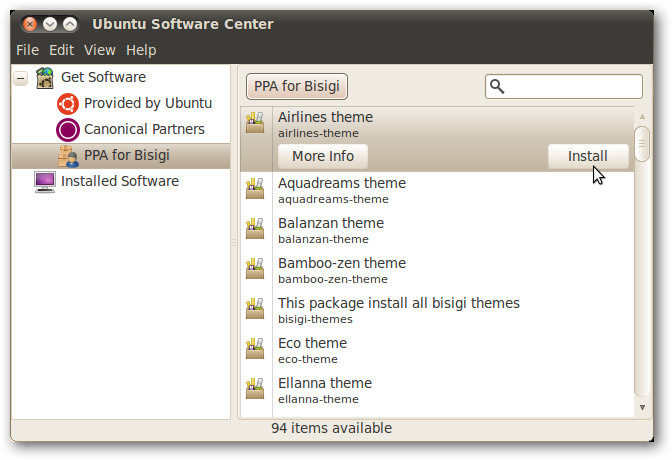Open the Edit menu

point(61,50)
